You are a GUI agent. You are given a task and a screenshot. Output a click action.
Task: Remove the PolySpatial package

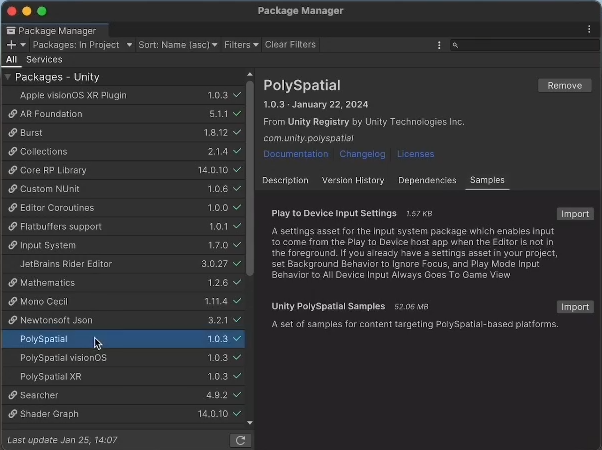tap(564, 86)
